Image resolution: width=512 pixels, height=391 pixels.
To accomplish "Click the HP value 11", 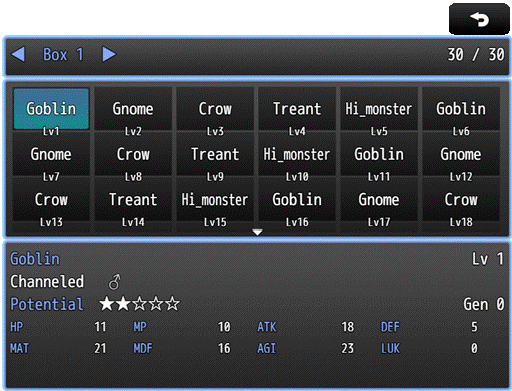I will click(100, 327).
